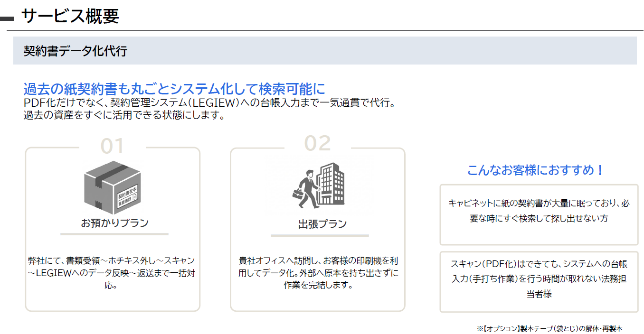Select the お預かりプラン heading
Viewport: 644px width, 334px height.
pyautogui.click(x=114, y=223)
